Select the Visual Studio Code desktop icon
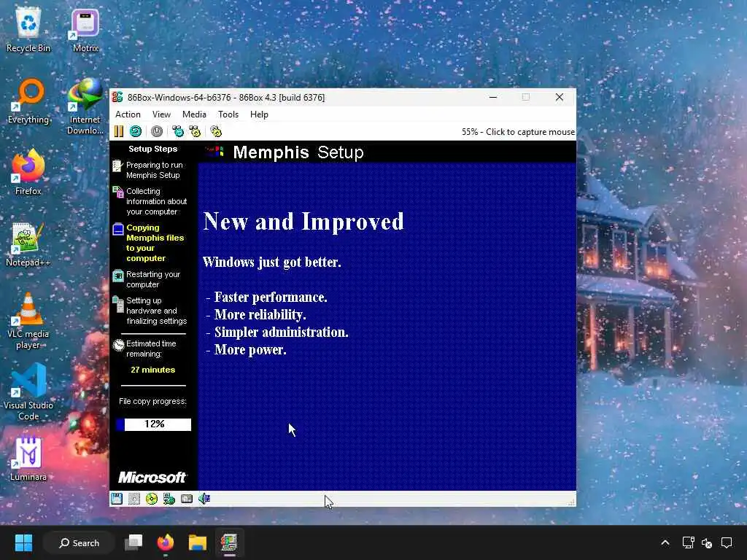The width and height of the screenshot is (747, 560). pyautogui.click(x=28, y=393)
